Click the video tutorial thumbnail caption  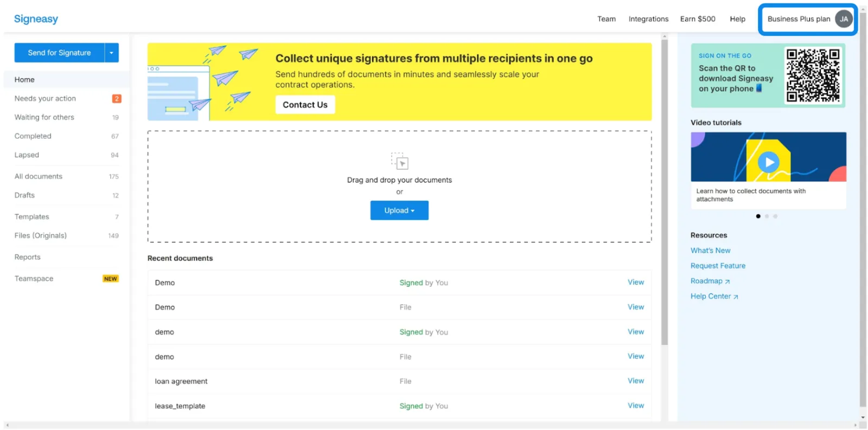(751, 195)
